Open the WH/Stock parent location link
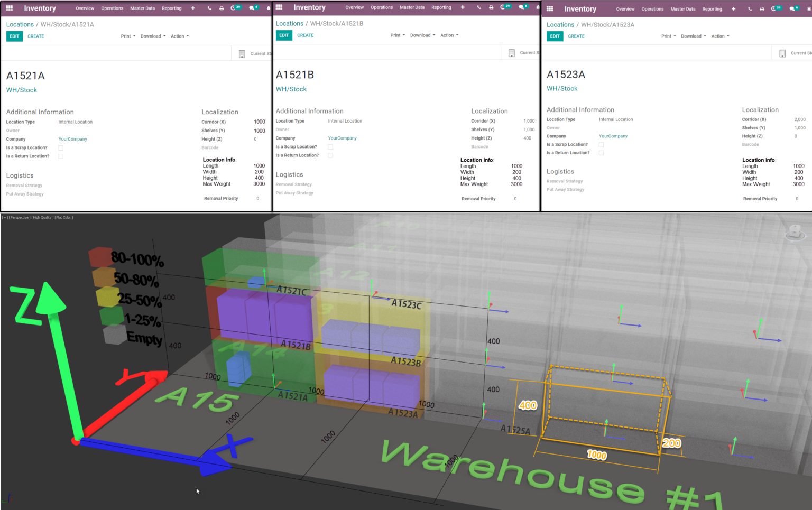The image size is (812, 510). pyautogui.click(x=21, y=90)
